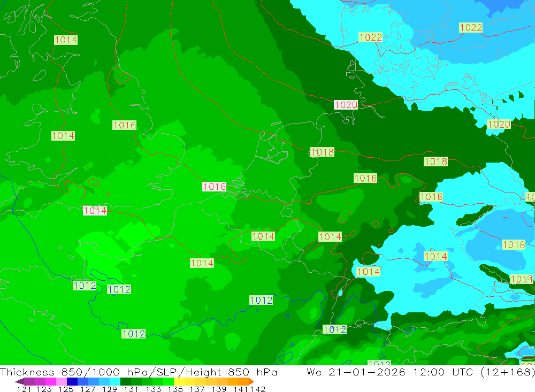Click legend value 142
The height and width of the screenshot is (392, 535).
pyautogui.click(x=258, y=389)
